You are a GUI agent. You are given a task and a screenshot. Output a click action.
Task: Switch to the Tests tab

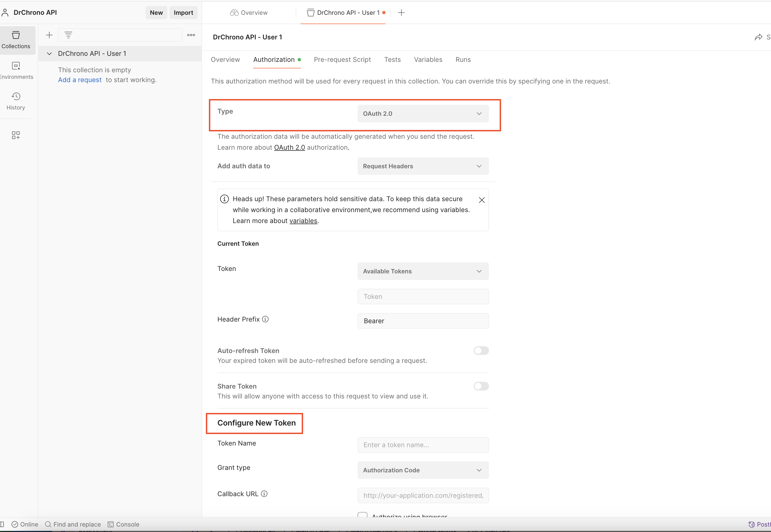[392, 60]
